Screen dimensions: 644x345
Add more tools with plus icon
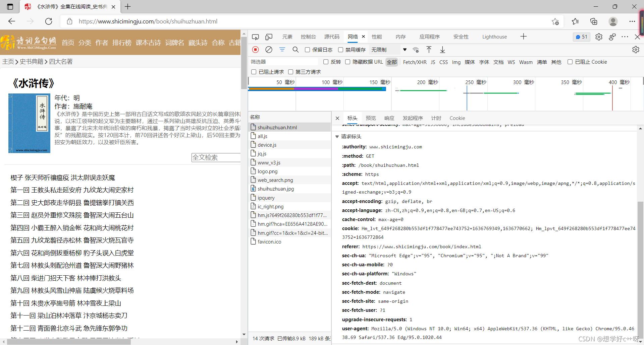click(x=524, y=37)
